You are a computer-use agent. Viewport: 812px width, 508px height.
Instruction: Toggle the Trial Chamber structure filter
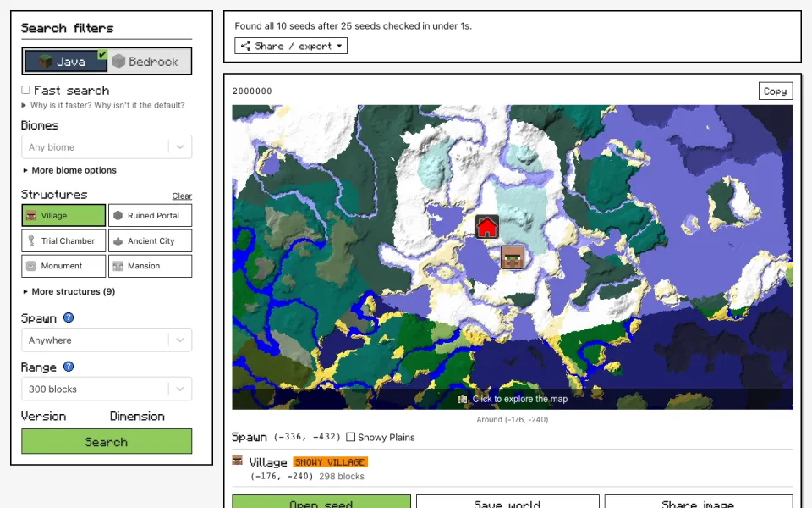(63, 240)
